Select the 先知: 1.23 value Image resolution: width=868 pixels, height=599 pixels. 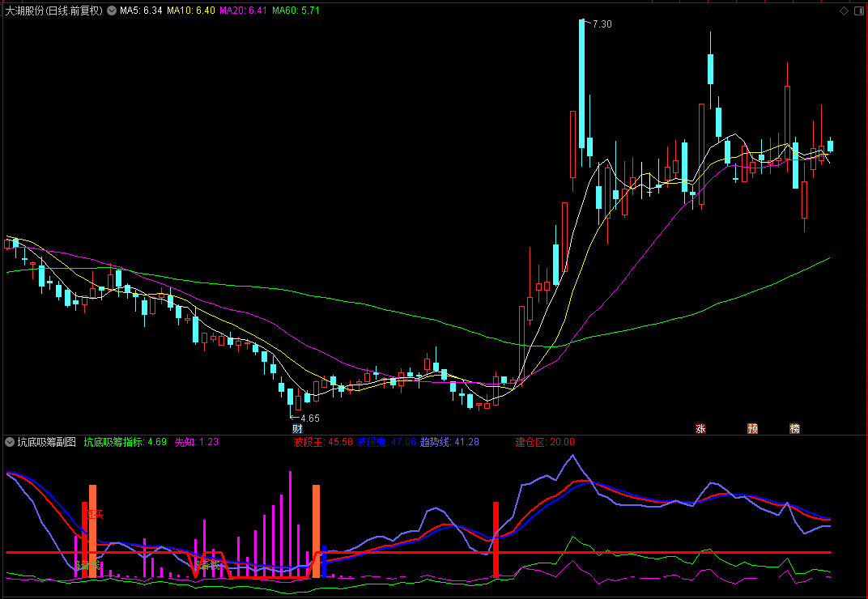197,442
